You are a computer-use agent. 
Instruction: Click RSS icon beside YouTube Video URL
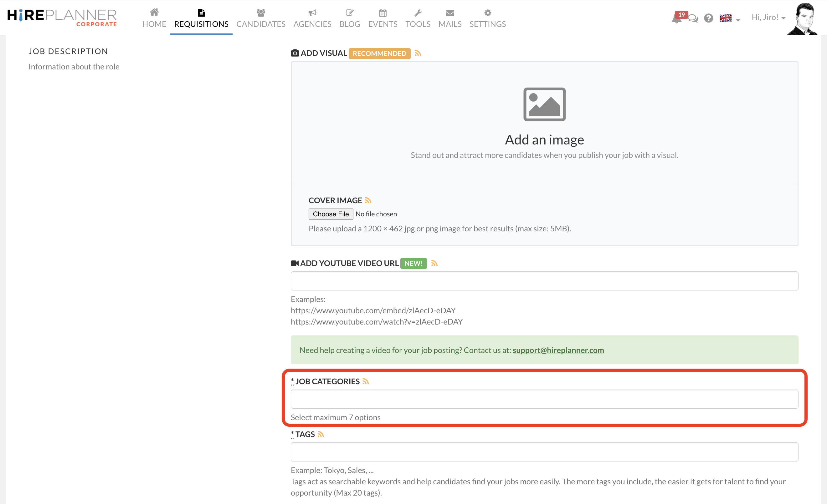434,263
